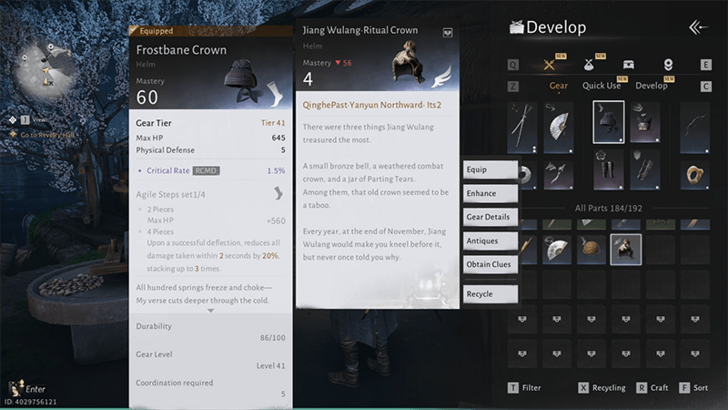Open Gear Details for the crown
The height and width of the screenshot is (410, 728).
coord(490,217)
